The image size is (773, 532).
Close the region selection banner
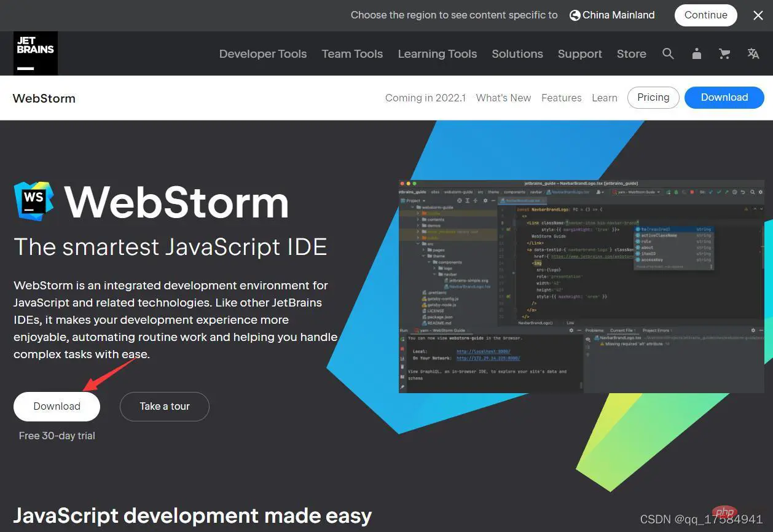pos(758,15)
